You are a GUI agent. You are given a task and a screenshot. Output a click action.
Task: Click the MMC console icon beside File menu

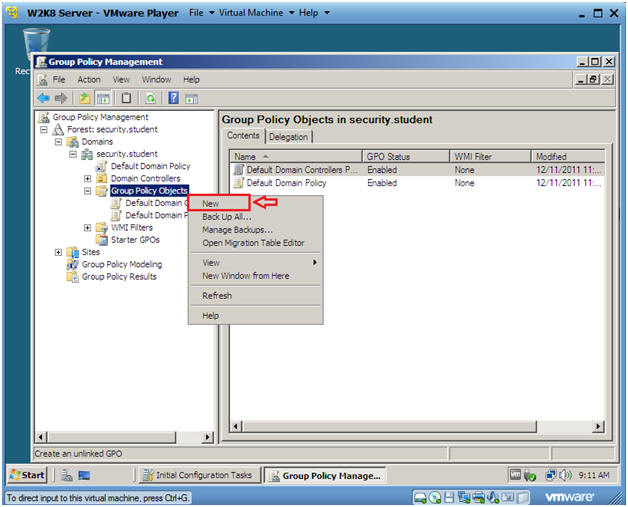[42, 80]
